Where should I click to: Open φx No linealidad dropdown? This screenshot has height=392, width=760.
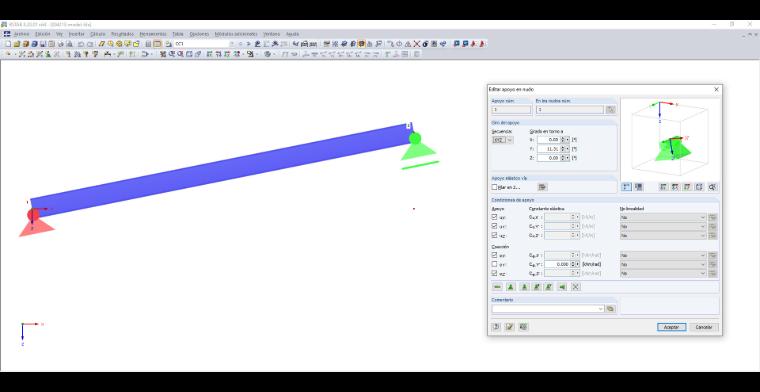pyautogui.click(x=663, y=255)
